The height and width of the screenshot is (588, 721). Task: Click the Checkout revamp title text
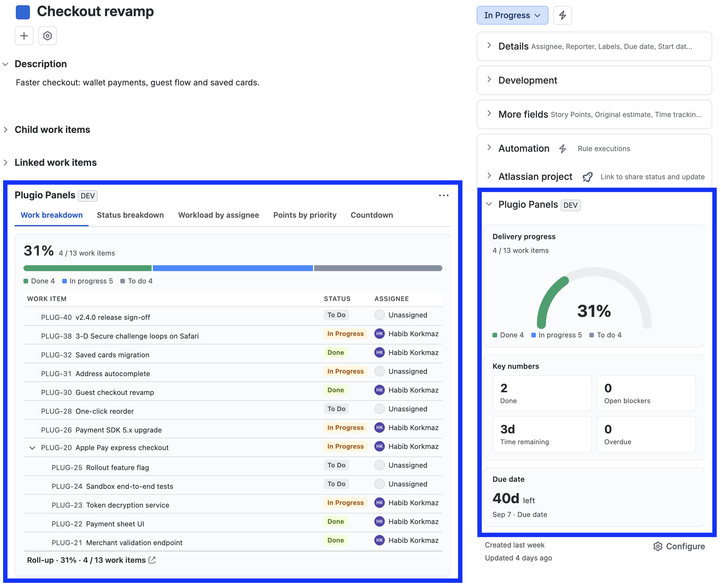tap(95, 11)
